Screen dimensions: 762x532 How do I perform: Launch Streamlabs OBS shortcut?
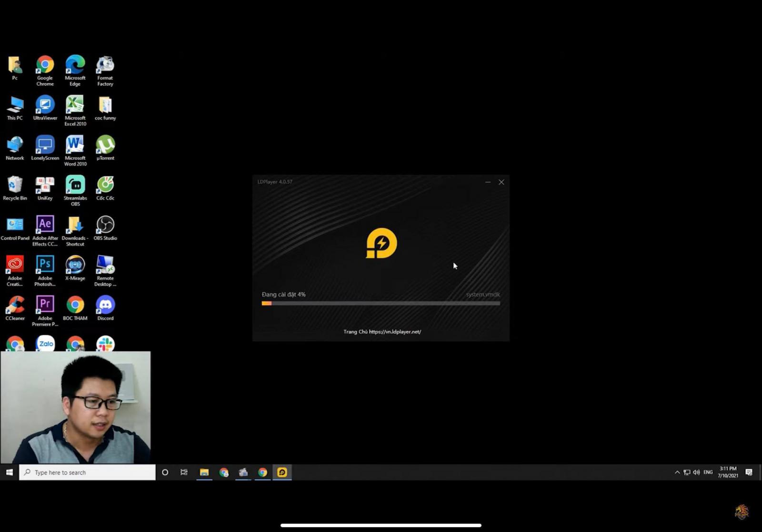75,191
